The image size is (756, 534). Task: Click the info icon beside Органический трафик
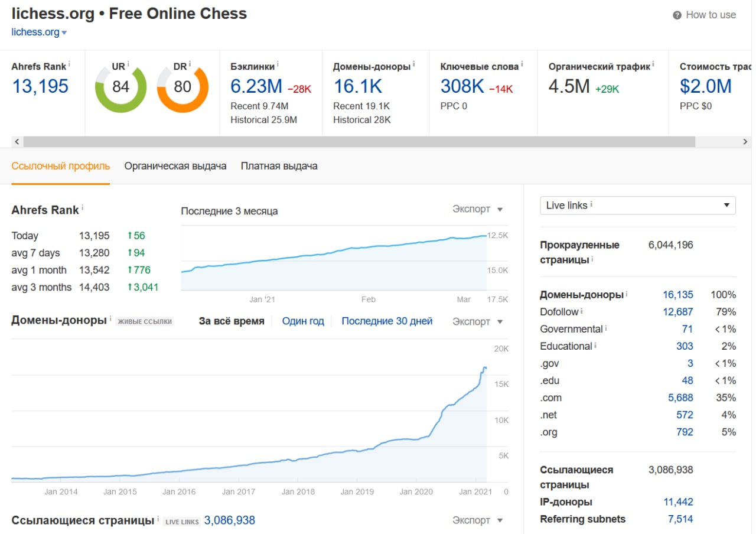point(654,63)
